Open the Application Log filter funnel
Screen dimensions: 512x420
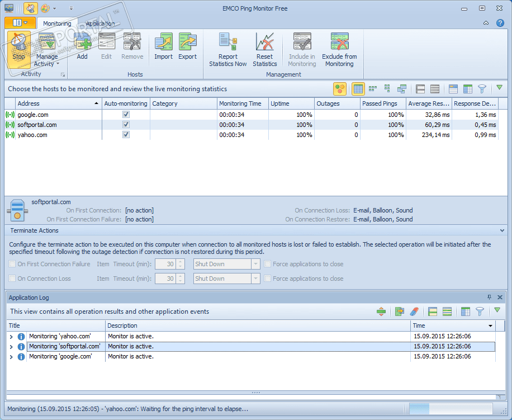click(x=480, y=312)
